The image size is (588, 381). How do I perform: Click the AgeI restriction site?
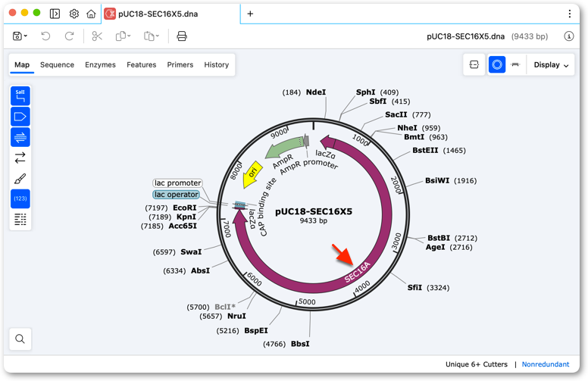tap(436, 247)
